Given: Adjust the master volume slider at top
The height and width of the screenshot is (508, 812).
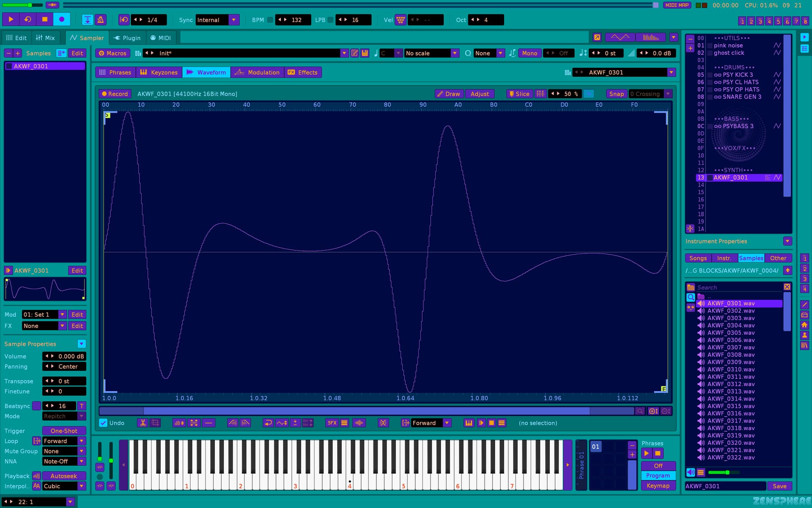Looking at the screenshot, I should coord(22,5).
